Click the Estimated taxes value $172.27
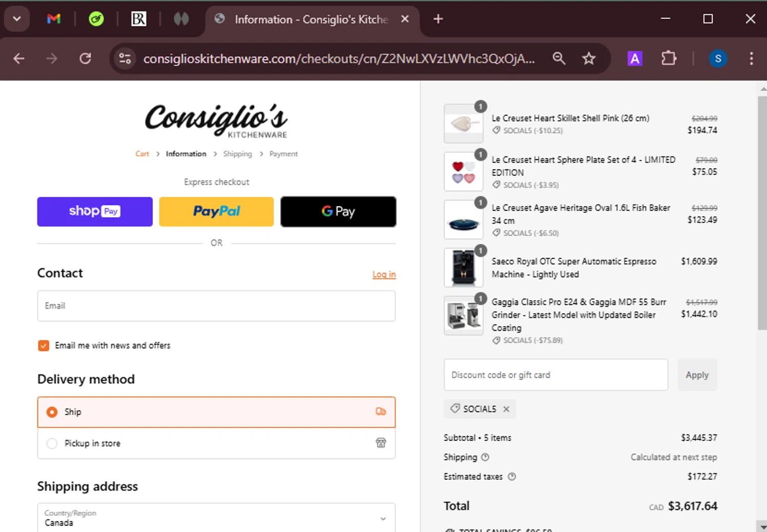The height and width of the screenshot is (532, 767). pos(702,476)
